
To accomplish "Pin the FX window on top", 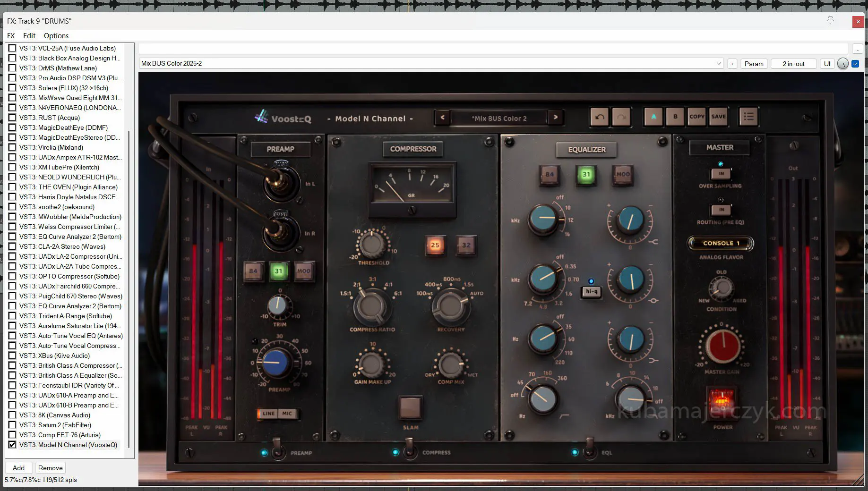I will pos(830,20).
